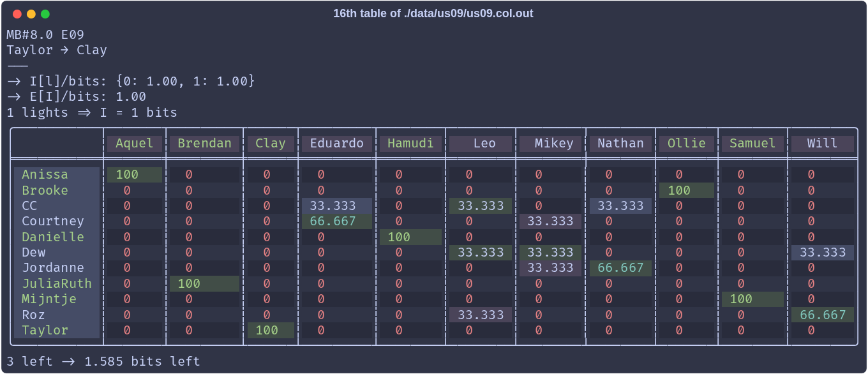868x374 pixels.
Task: Click the 'Taylor → Clay' line
Action: (57, 50)
